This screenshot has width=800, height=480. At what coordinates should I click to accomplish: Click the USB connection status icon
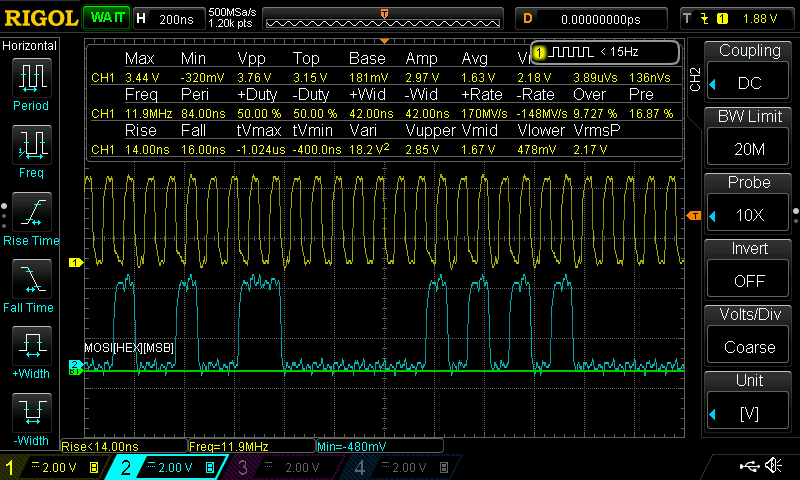click(748, 466)
